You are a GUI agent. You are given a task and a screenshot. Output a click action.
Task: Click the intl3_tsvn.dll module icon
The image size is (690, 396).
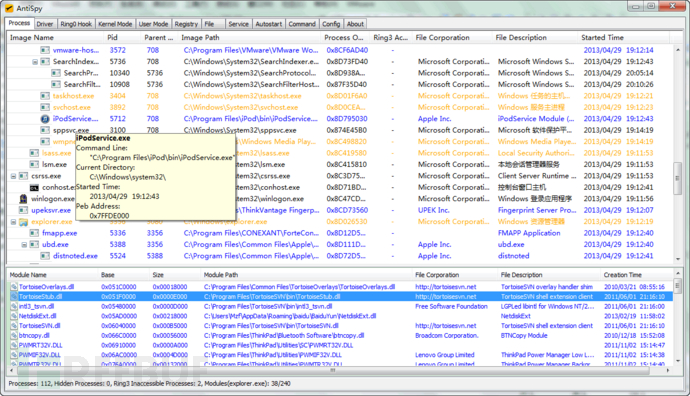pyautogui.click(x=14, y=306)
